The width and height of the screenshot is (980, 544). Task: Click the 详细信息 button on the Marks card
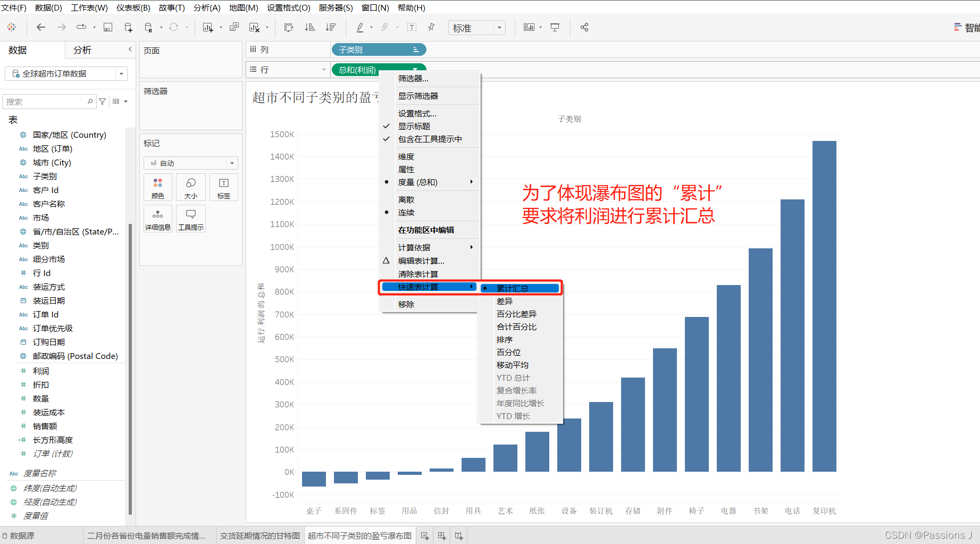click(157, 218)
